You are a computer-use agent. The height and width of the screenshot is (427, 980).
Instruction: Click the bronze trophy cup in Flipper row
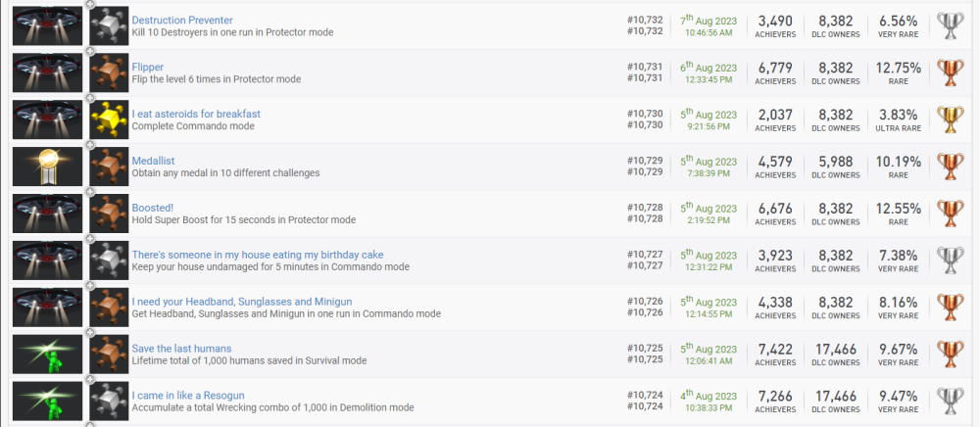point(951,73)
